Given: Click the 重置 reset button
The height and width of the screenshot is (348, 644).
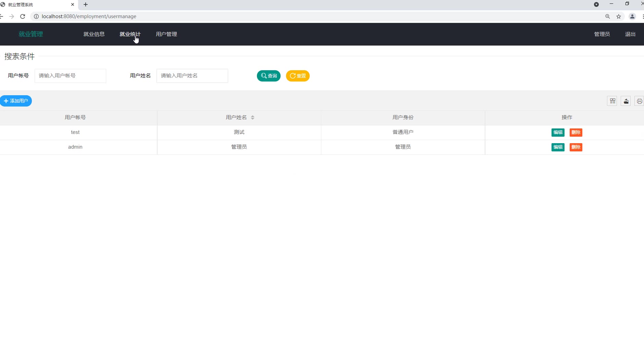Looking at the screenshot, I should point(298,76).
